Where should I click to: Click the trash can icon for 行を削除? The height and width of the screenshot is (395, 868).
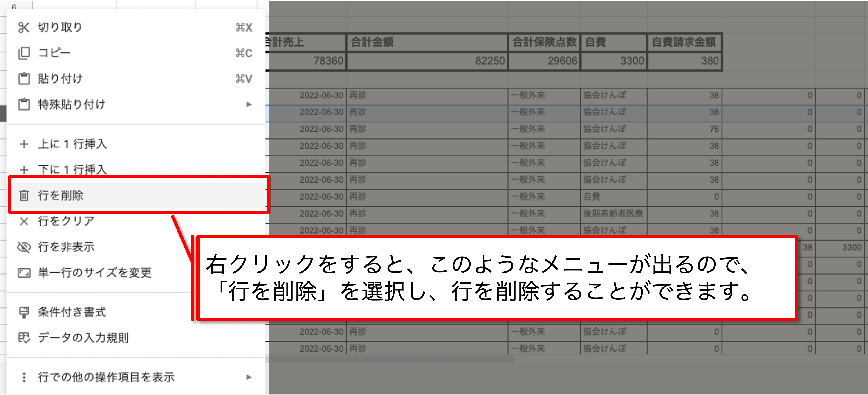click(24, 196)
